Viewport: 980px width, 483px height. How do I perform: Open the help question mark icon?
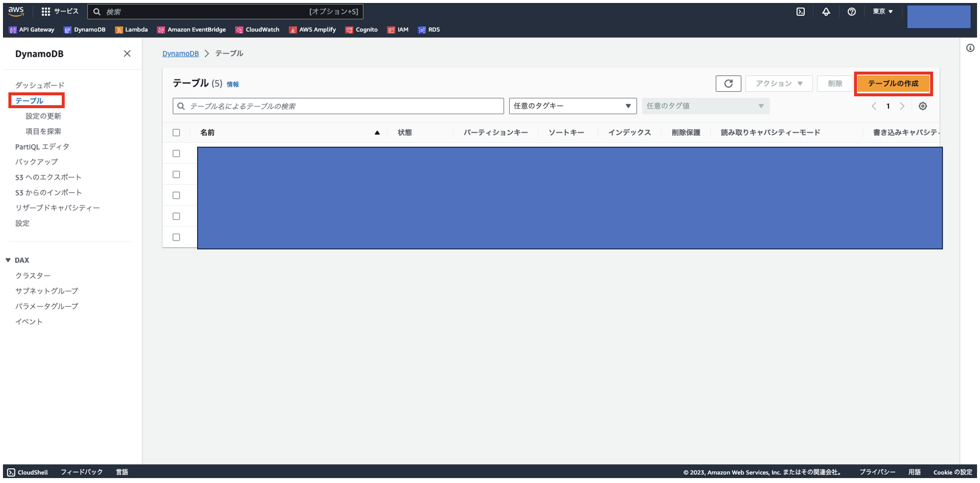coord(852,11)
